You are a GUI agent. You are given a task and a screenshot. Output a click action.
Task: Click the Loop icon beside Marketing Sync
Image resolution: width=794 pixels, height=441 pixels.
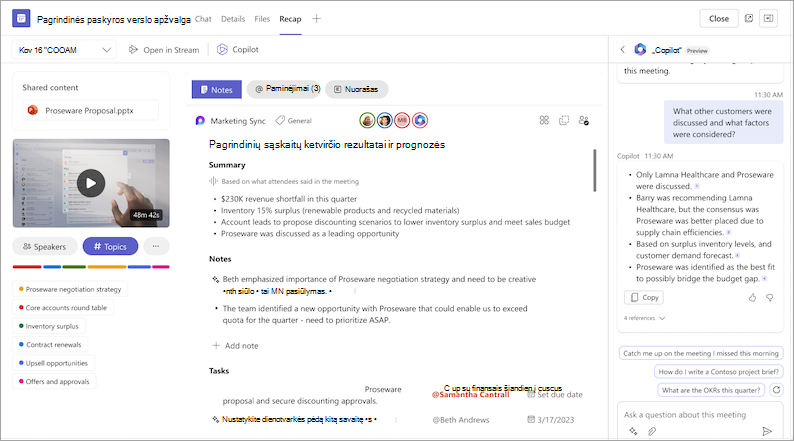(201, 121)
